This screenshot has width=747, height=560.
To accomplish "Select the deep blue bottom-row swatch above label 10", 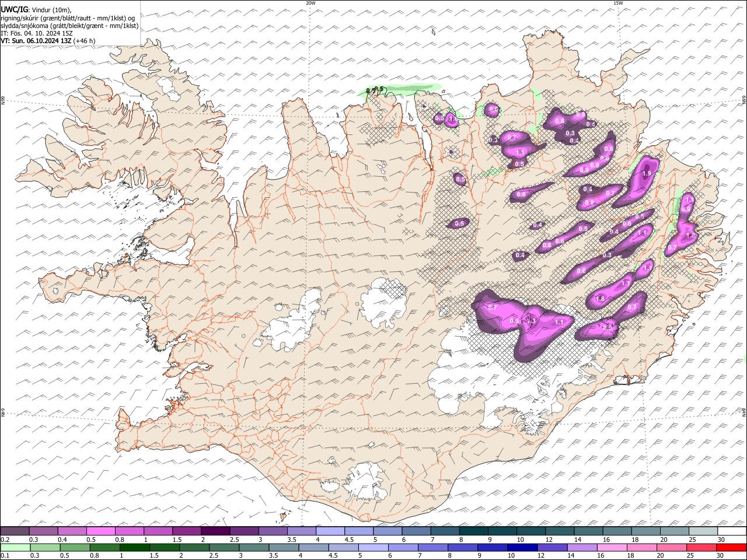I will (x=523, y=548).
